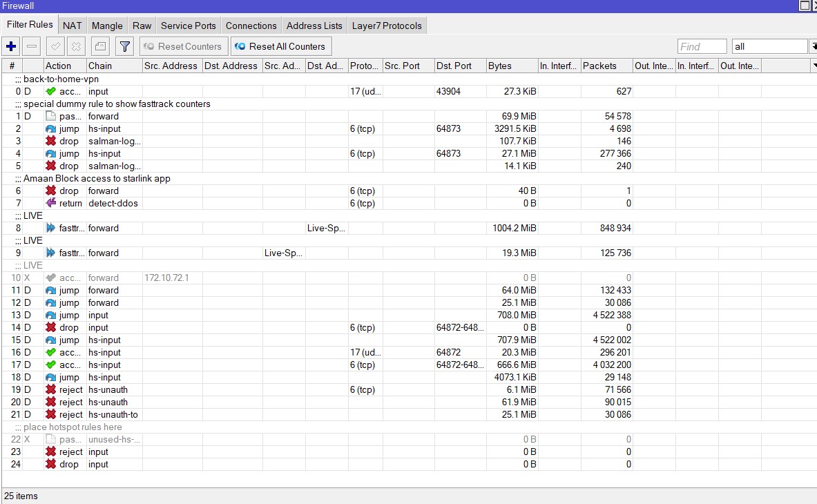Switch to Layer7 Protocols tab
Viewport: 817px width, 504px height.
(x=387, y=26)
